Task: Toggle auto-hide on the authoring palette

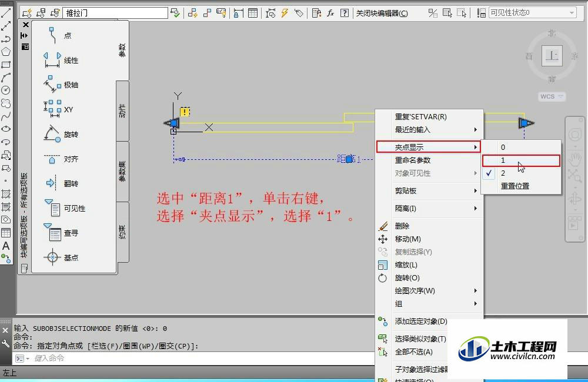Action: click(25, 35)
